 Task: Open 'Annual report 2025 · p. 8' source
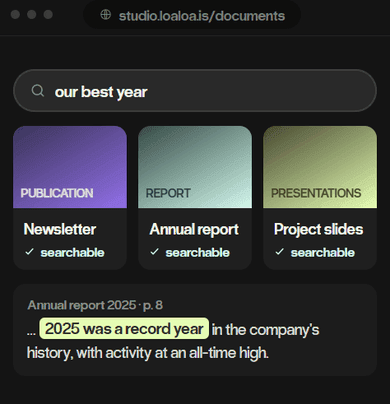95,305
